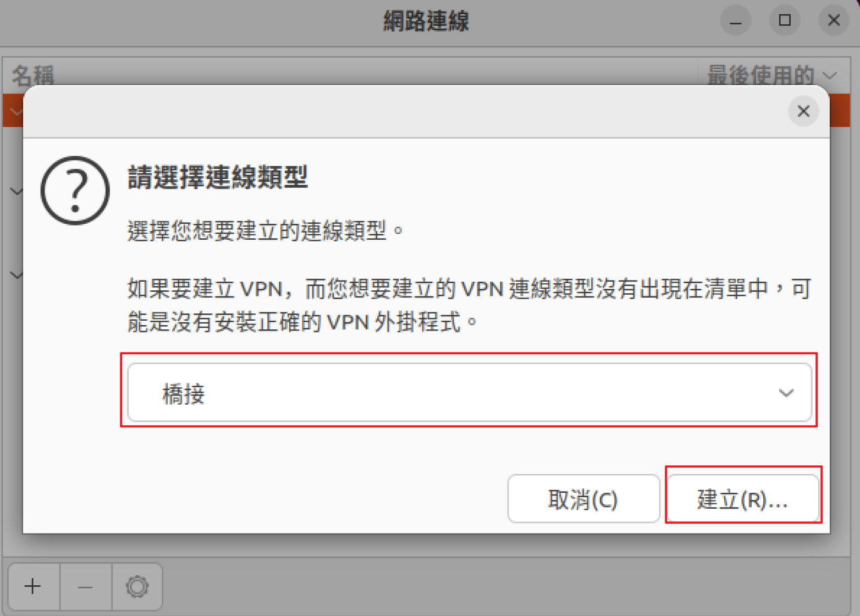Maximize the 網路連線 window

click(x=785, y=21)
